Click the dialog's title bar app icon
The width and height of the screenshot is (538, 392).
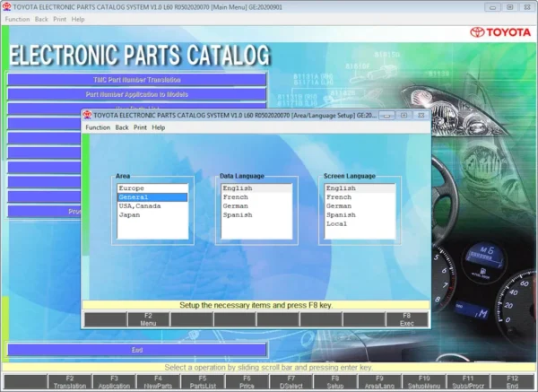coord(87,115)
